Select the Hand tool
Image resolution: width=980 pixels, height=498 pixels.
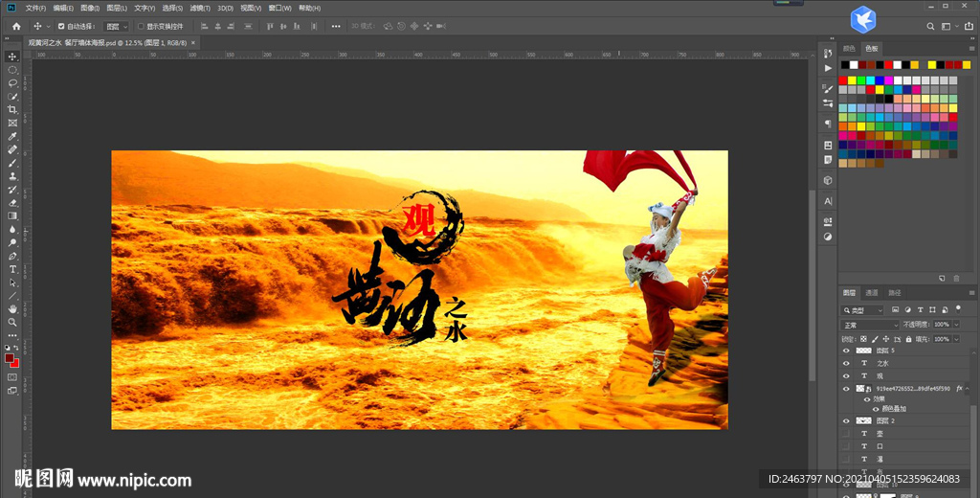coord(12,309)
